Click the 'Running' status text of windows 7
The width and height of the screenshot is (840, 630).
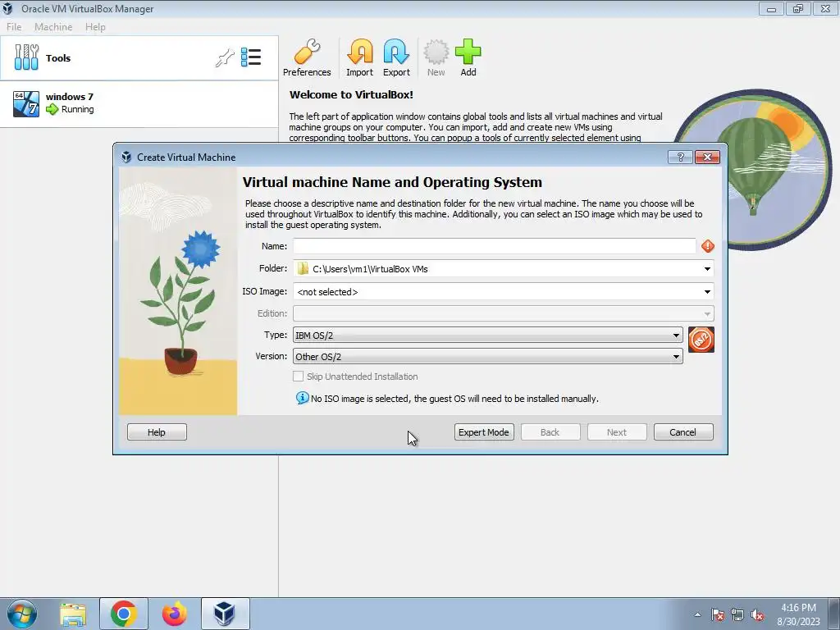pos(78,109)
